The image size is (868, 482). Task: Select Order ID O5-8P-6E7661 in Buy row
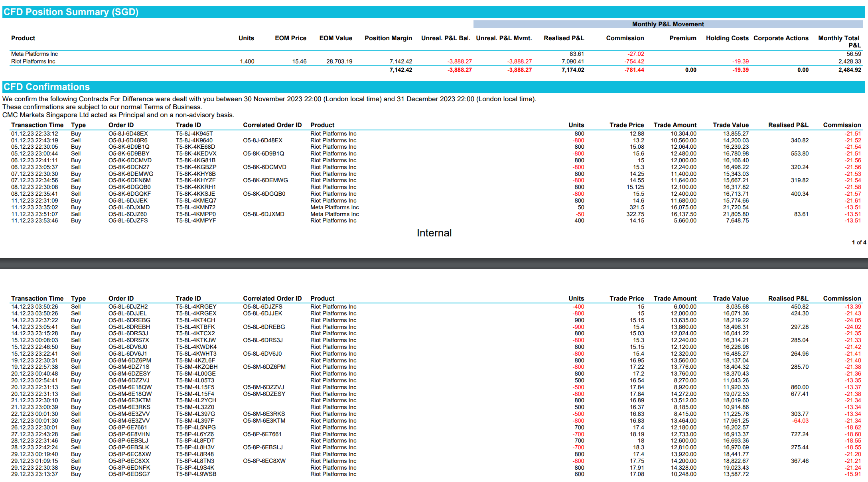pos(128,427)
